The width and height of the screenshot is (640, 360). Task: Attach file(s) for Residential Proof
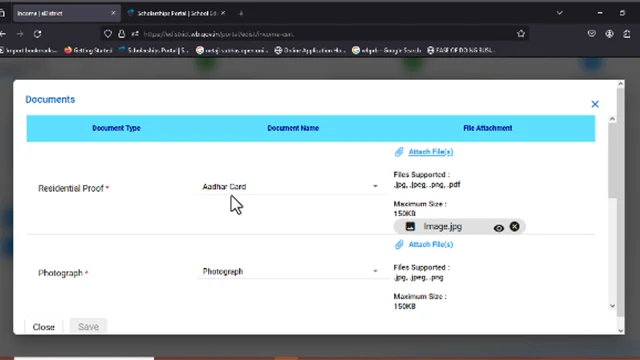pyautogui.click(x=431, y=152)
